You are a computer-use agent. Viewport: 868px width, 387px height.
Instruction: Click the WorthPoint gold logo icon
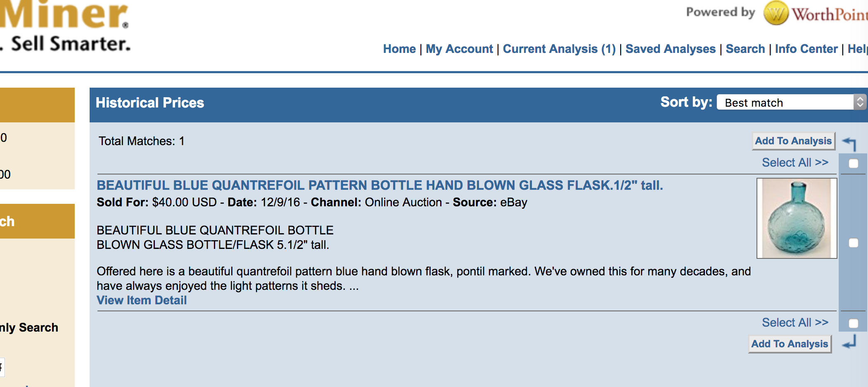coord(776,13)
